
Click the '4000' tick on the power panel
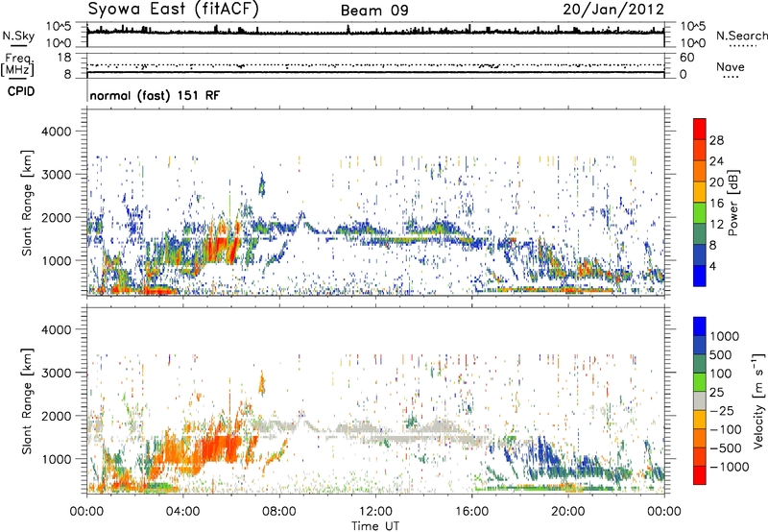[x=56, y=132]
